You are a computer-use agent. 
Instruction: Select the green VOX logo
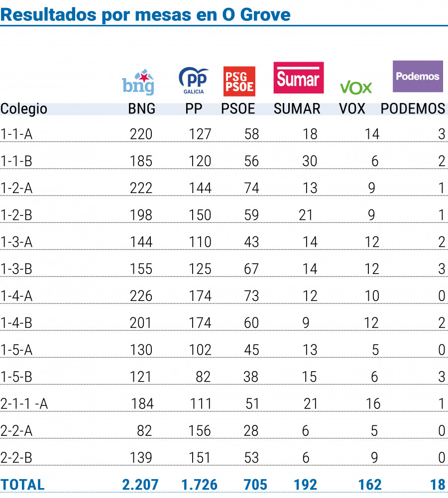[x=356, y=88]
